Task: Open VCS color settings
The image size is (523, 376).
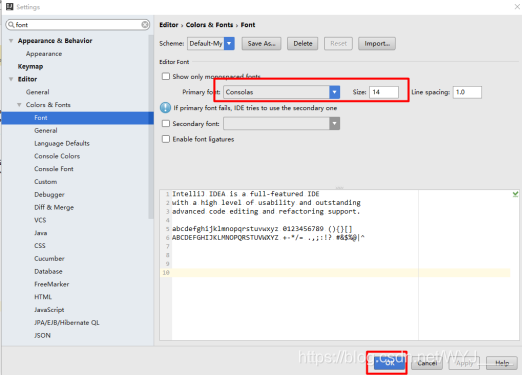Action: (40, 220)
